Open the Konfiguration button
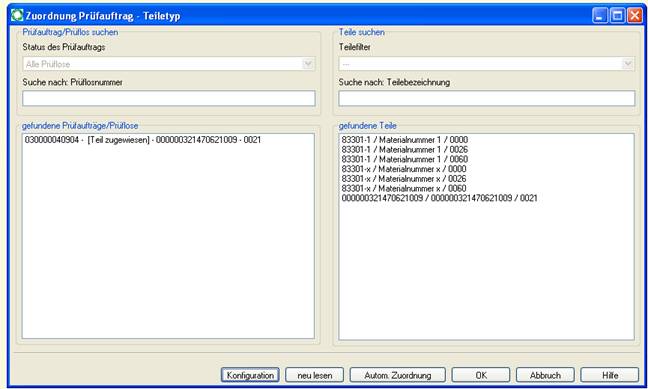The height and width of the screenshot is (389, 648). (x=250, y=375)
